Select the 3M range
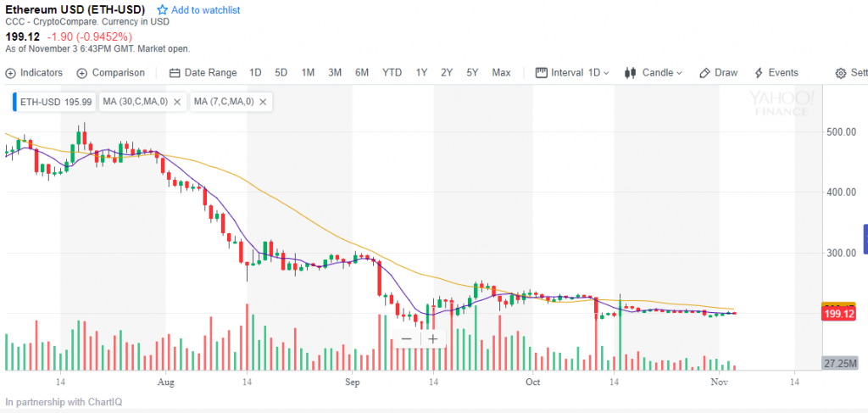Viewport: 868px width, 413px height. coord(334,73)
